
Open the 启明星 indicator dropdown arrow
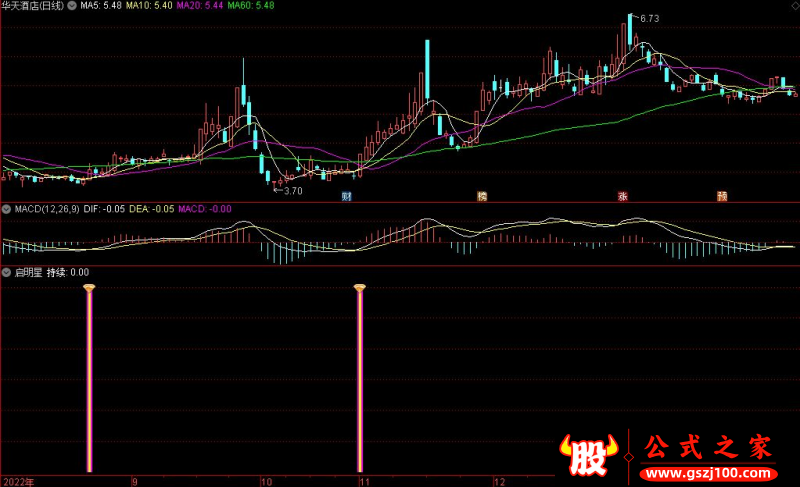(7, 273)
